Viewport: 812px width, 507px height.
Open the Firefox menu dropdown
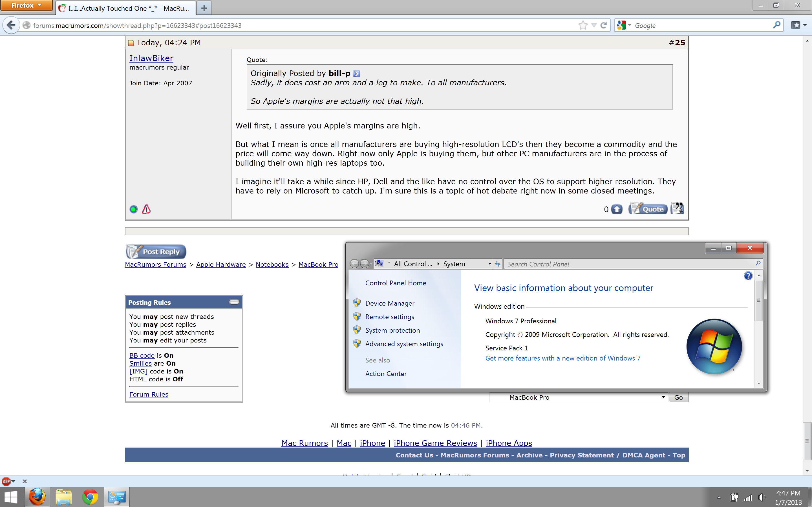click(26, 5)
